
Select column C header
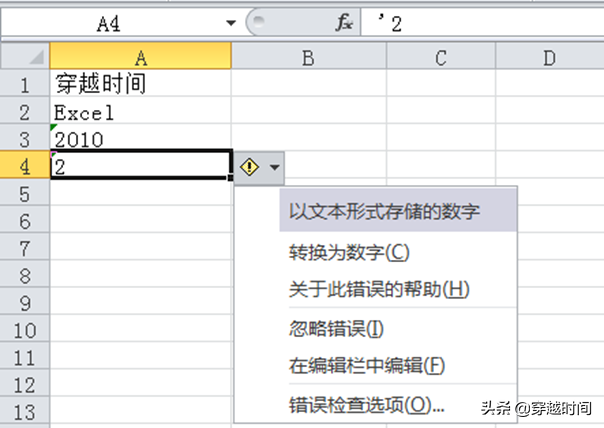click(441, 56)
